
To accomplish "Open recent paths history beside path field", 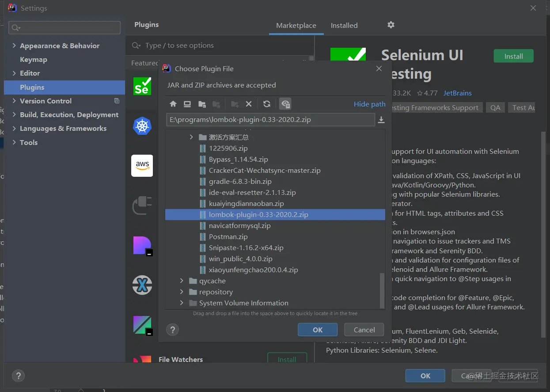I will point(381,120).
